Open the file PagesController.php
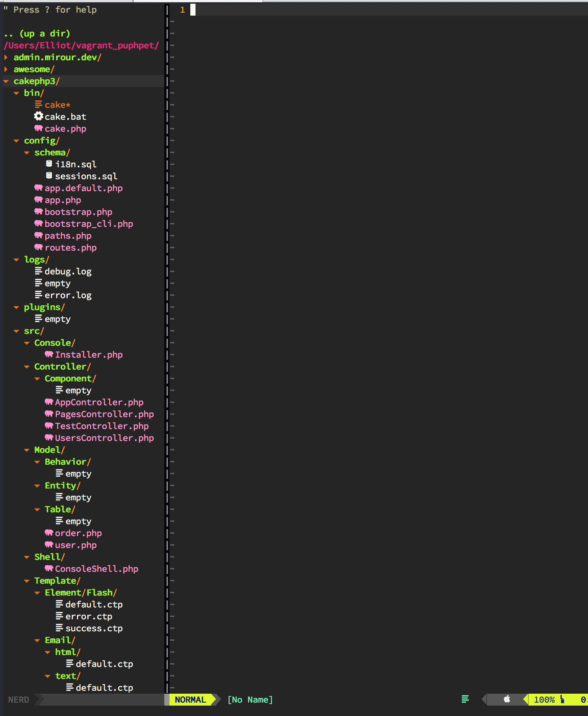Screen dimensions: 588x716 point(104,414)
